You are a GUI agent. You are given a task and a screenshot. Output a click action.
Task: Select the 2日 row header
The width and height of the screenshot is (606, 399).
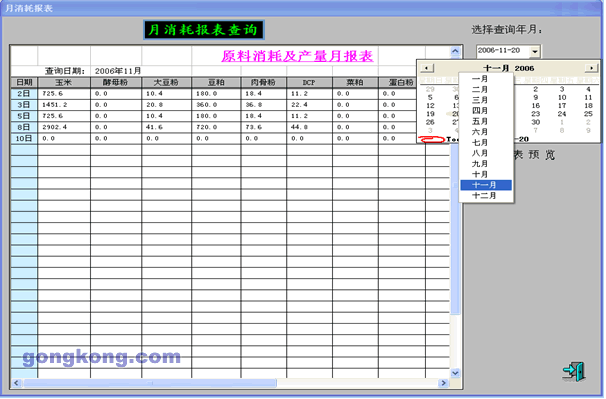point(24,94)
